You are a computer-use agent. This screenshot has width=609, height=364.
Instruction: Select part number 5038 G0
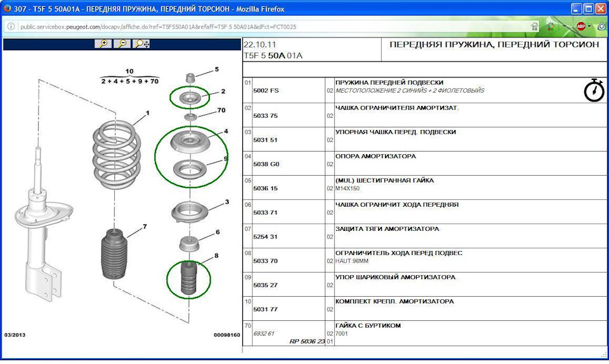point(266,164)
